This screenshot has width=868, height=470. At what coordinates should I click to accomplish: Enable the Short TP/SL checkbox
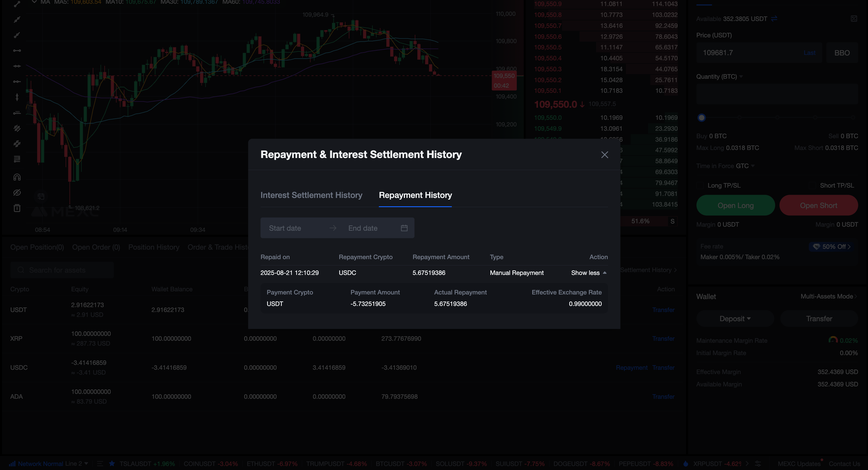point(812,186)
